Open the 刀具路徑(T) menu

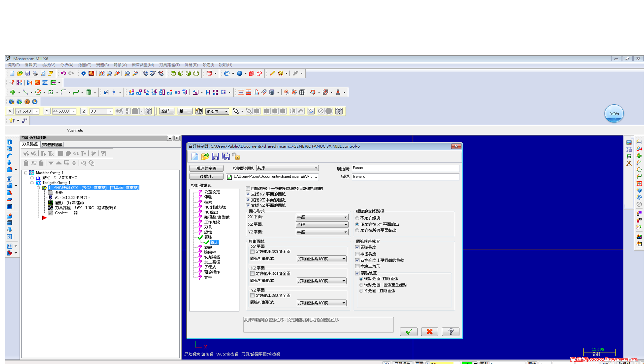click(x=169, y=65)
